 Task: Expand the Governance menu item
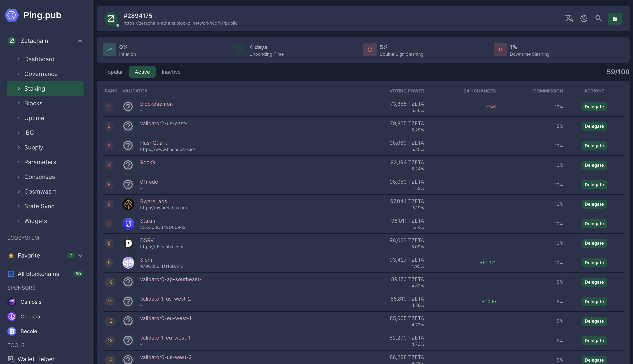pyautogui.click(x=41, y=74)
